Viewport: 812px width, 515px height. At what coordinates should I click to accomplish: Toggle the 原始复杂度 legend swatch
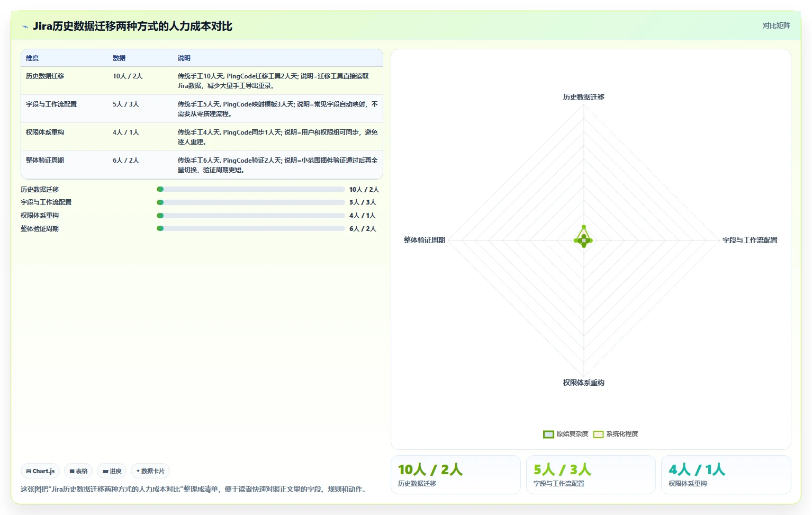click(x=548, y=434)
